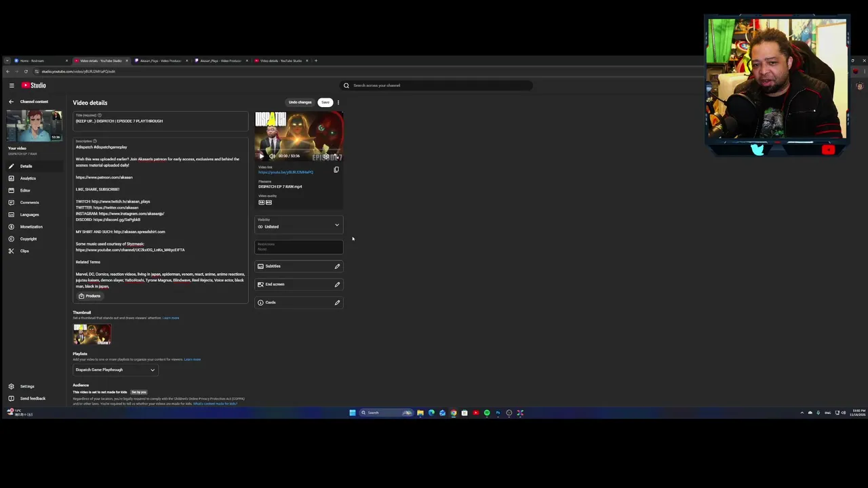Image resolution: width=868 pixels, height=488 pixels.
Task: Open the Windows Start menu
Action: (x=353, y=413)
